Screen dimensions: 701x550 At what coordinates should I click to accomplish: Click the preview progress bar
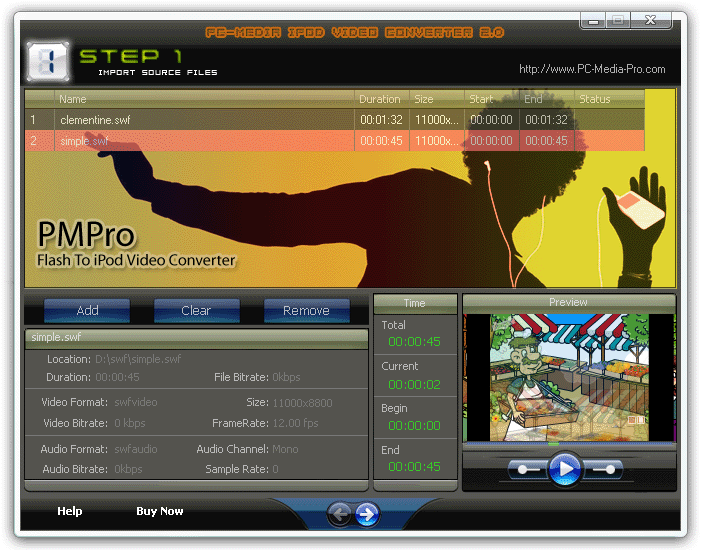(569, 444)
